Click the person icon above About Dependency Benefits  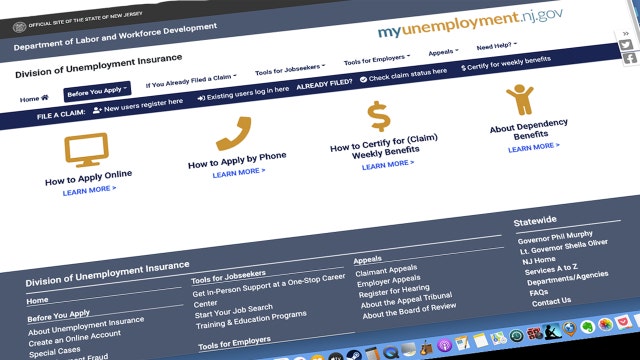pos(520,99)
